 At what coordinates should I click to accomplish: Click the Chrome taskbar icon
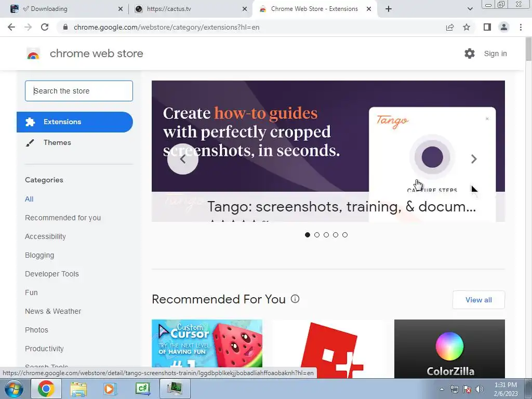pos(46,389)
